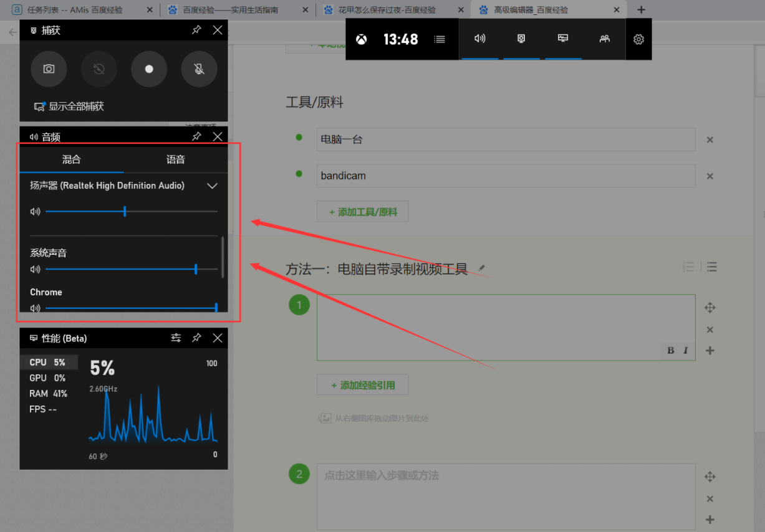Viewport: 765px width, 532px height.
Task: Open Xbox Social from the Game Bar
Action: 604,39
